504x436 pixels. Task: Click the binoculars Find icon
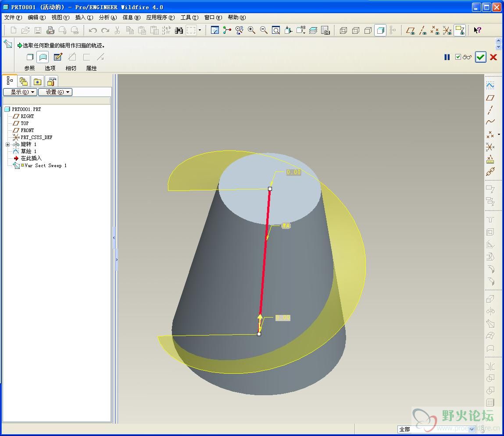point(179,31)
